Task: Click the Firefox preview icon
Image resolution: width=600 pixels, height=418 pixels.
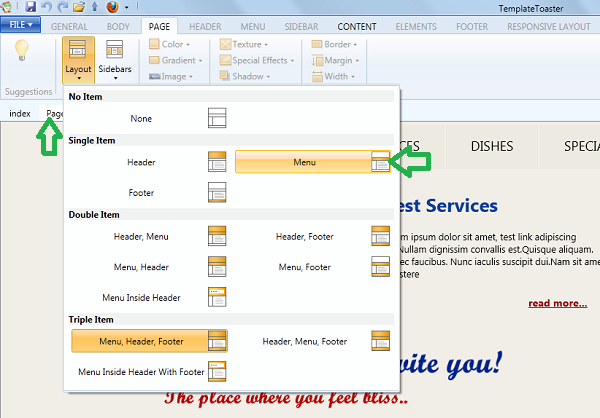Action: pos(110,7)
